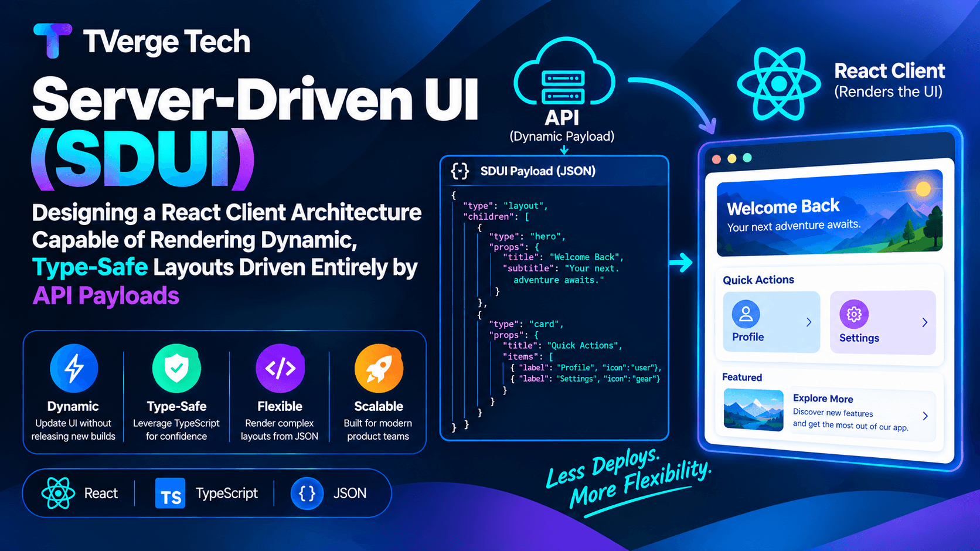The width and height of the screenshot is (980, 551).
Task: Expand the Profile card chevron
Action: click(x=809, y=322)
